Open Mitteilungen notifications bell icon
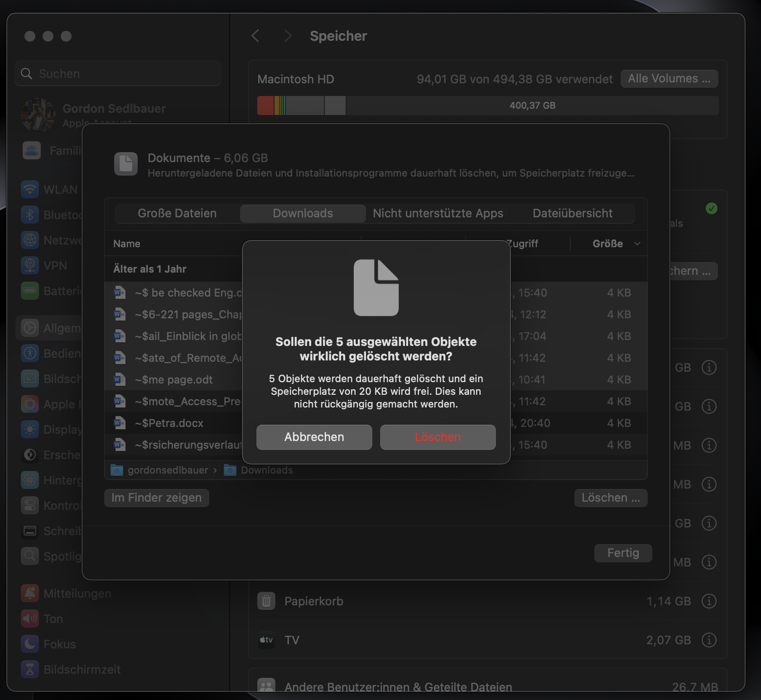 (29, 593)
